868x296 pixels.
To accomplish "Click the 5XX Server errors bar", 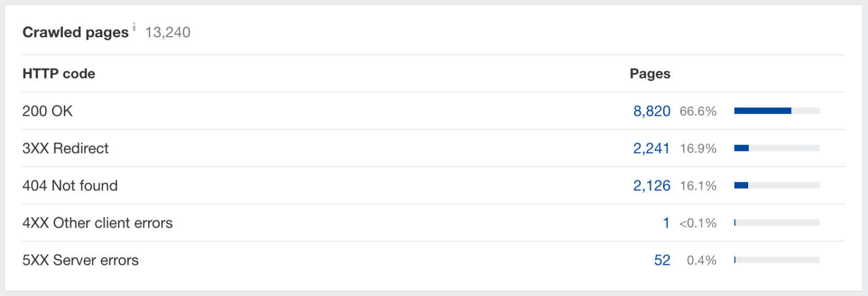I will click(x=776, y=260).
